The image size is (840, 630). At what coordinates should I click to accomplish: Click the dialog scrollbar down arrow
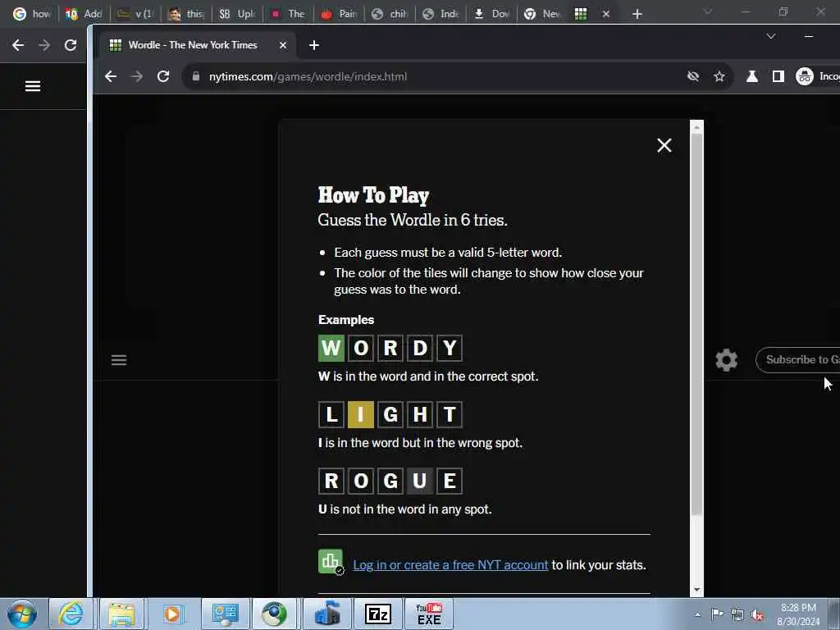click(696, 590)
